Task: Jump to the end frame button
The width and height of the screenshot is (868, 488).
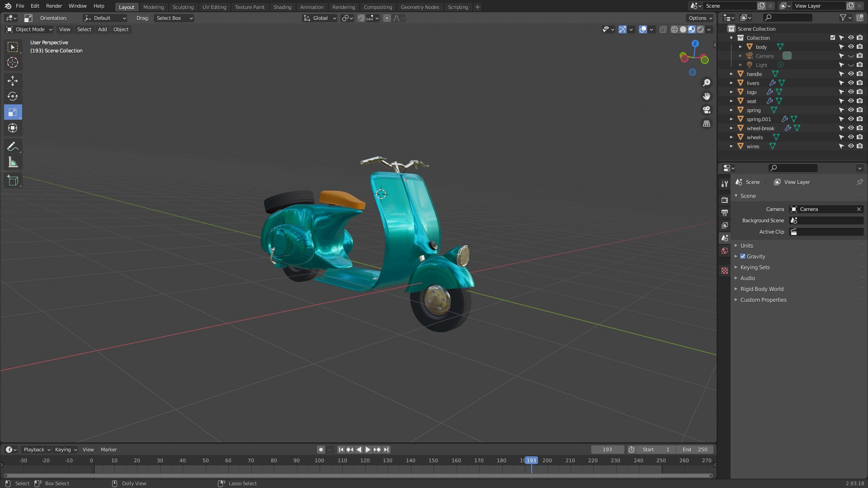Action: click(x=386, y=450)
